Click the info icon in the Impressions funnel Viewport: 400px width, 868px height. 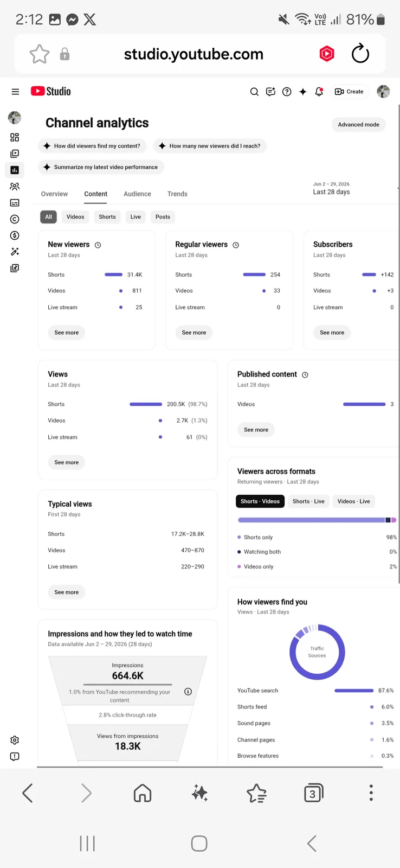[x=188, y=692]
